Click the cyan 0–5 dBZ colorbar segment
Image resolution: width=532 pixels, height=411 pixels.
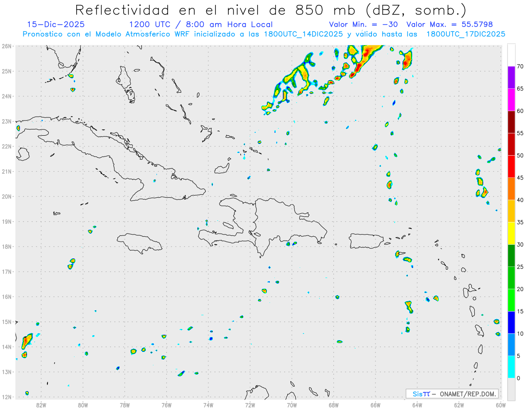click(x=511, y=367)
